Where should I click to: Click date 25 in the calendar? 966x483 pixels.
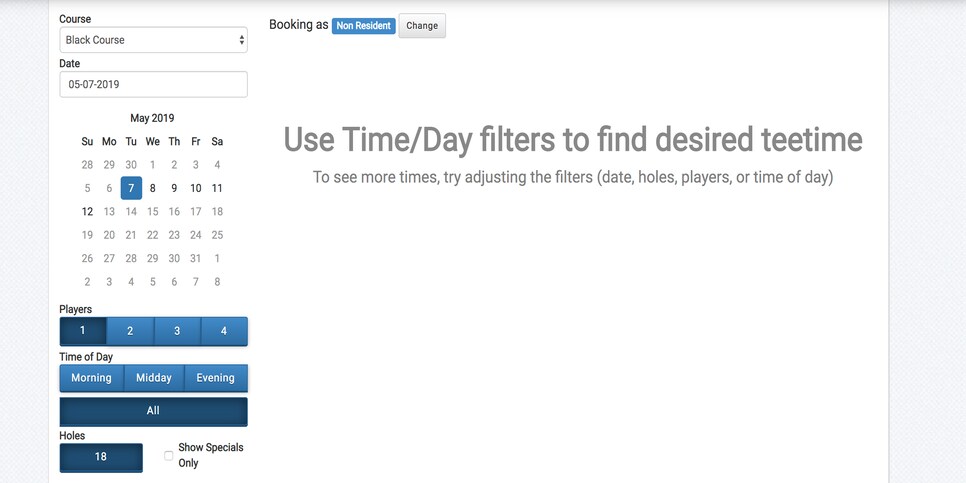[217, 235]
